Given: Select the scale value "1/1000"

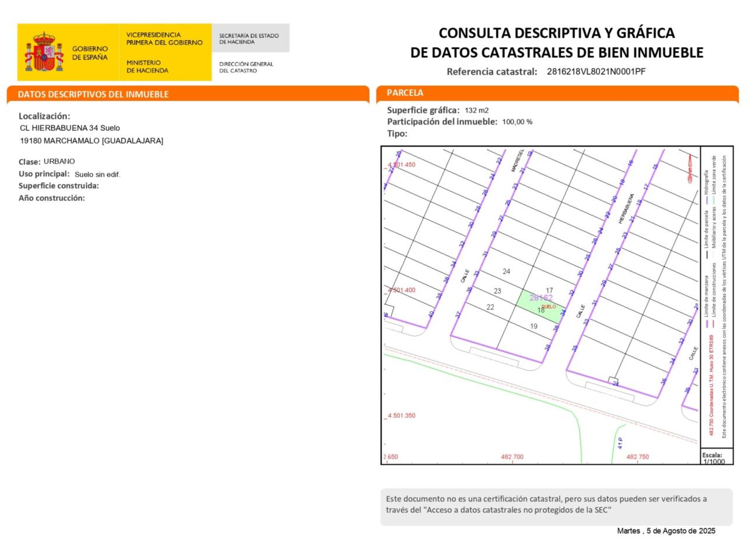Looking at the screenshot, I should (714, 461).
